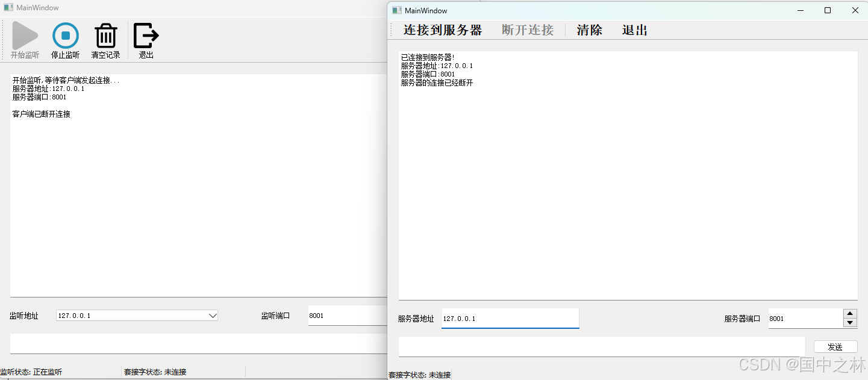Click the server window message input box
The image size is (868, 380).
[198, 343]
